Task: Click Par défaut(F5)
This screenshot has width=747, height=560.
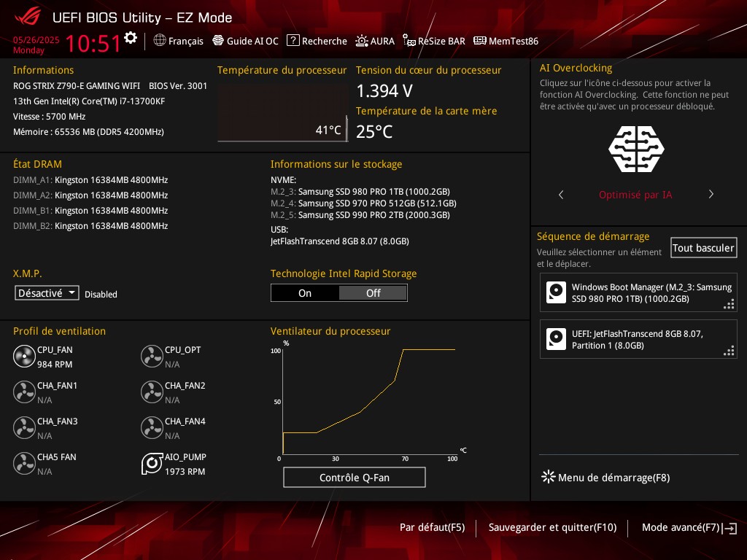Action: tap(432, 528)
